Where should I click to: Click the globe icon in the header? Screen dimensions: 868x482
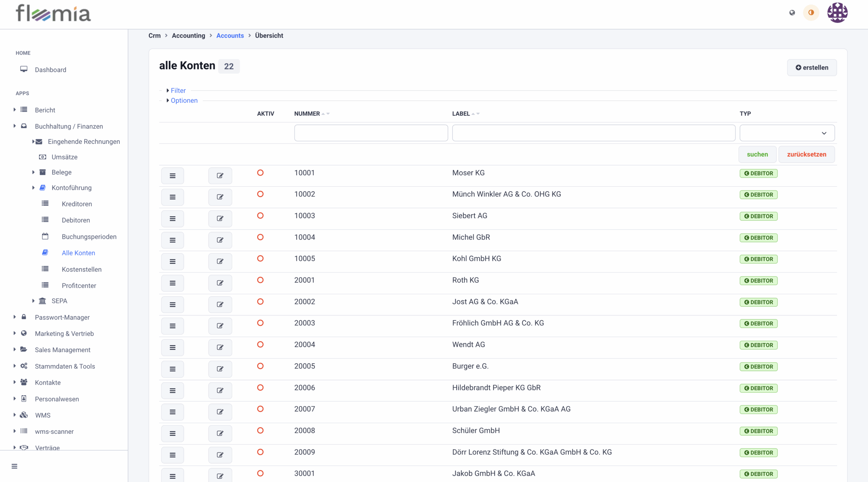[792, 13]
